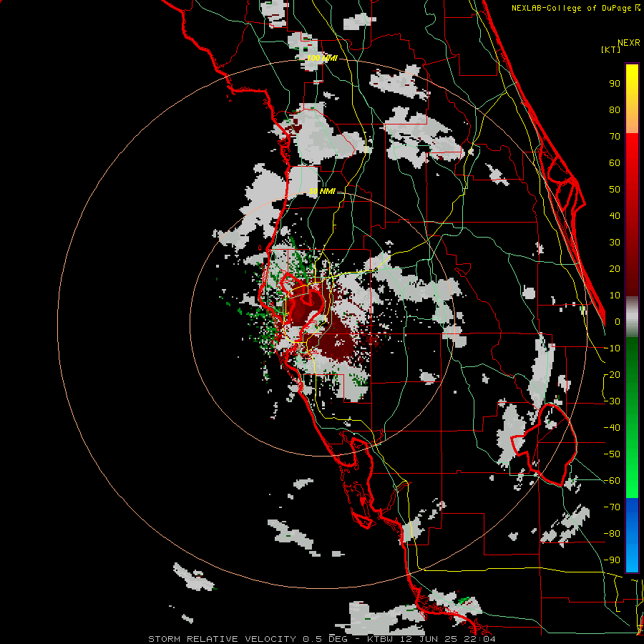Click the -70 value on the velocity scale

612,507
